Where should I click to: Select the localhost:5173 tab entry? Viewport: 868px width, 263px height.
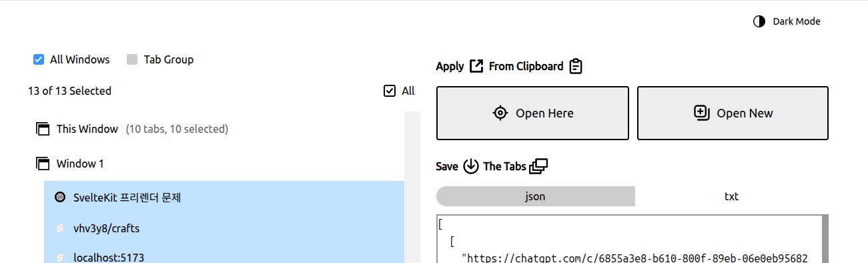224,255
